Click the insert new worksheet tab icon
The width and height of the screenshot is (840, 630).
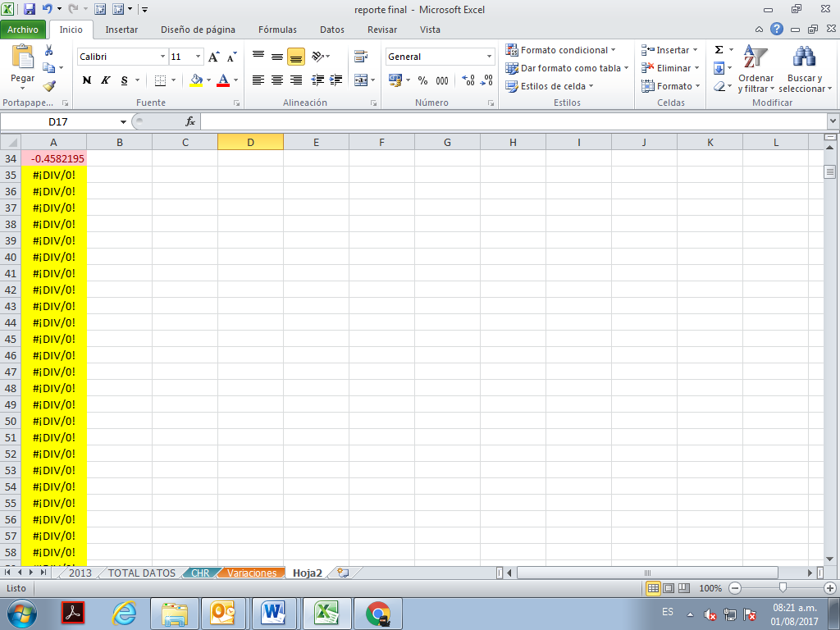click(x=344, y=573)
